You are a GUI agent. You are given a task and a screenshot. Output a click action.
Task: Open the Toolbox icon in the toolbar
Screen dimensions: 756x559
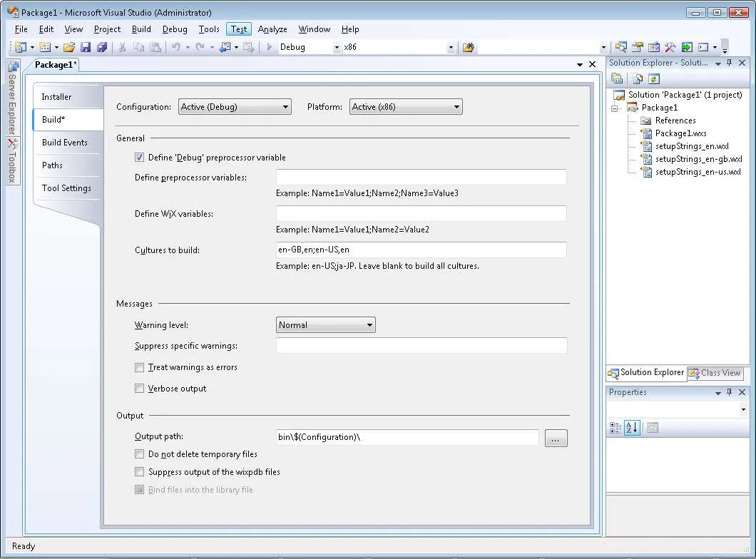click(670, 48)
